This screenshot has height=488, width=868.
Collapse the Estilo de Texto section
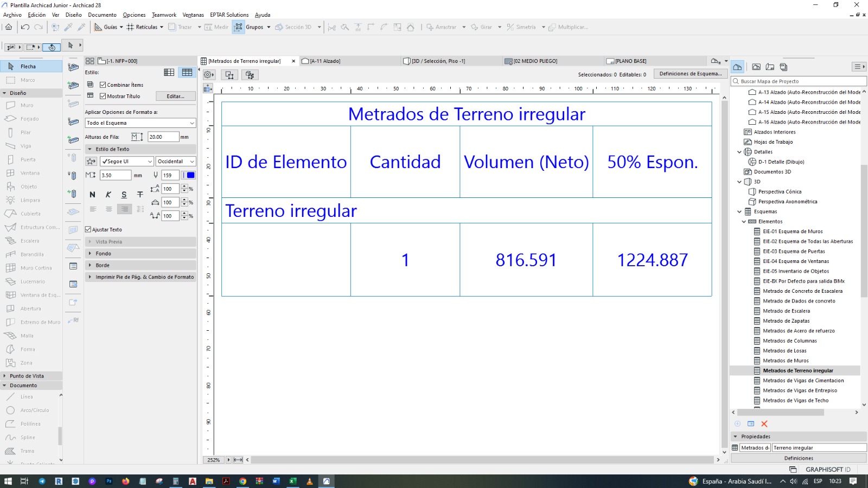pos(141,149)
